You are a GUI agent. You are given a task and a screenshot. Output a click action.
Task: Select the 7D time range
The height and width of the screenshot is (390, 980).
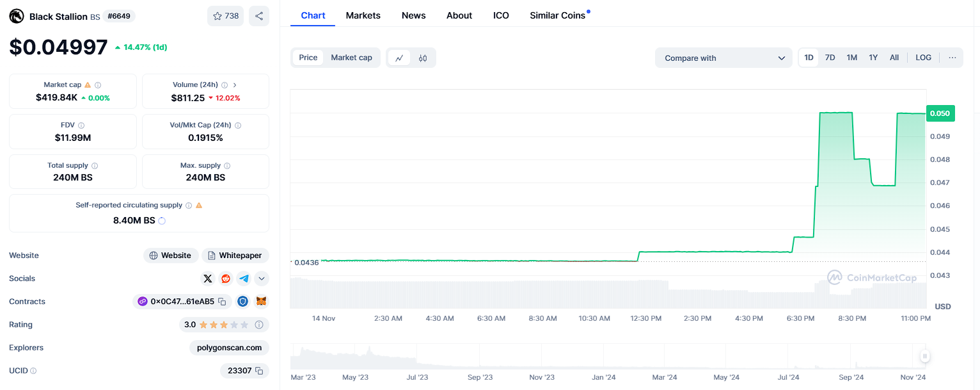(830, 58)
